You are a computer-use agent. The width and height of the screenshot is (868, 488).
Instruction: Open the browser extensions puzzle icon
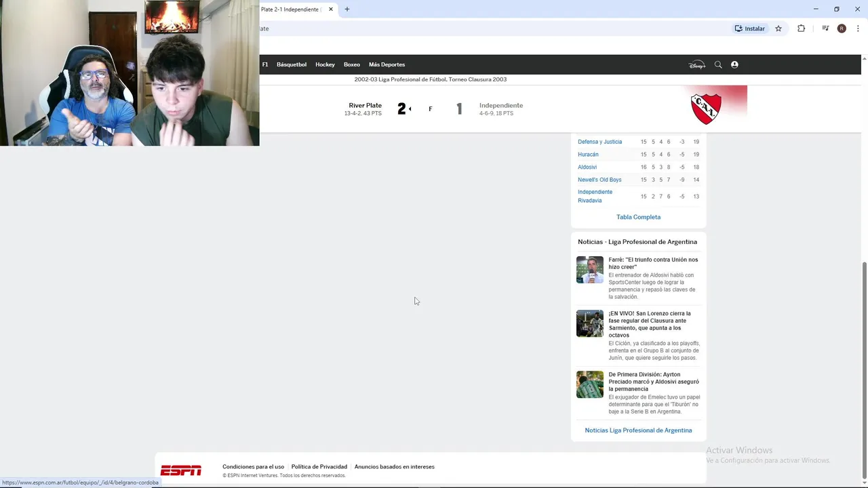pos(801,28)
